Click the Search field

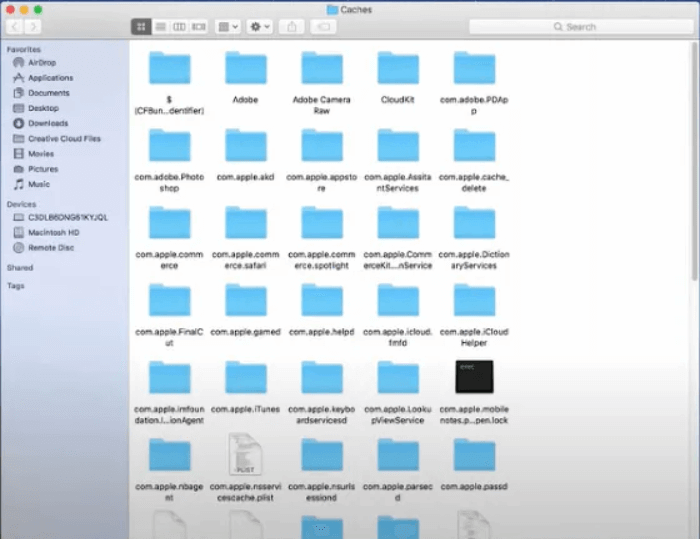(x=581, y=27)
